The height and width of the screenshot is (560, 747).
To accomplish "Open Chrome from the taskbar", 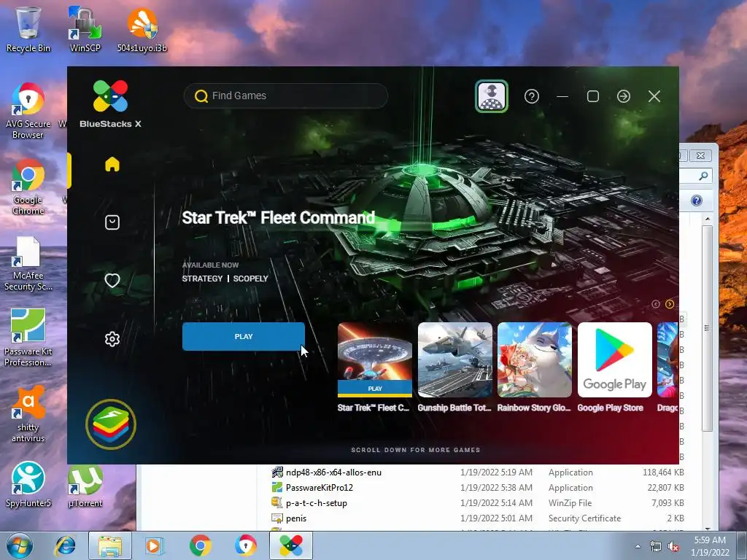I will [200, 545].
